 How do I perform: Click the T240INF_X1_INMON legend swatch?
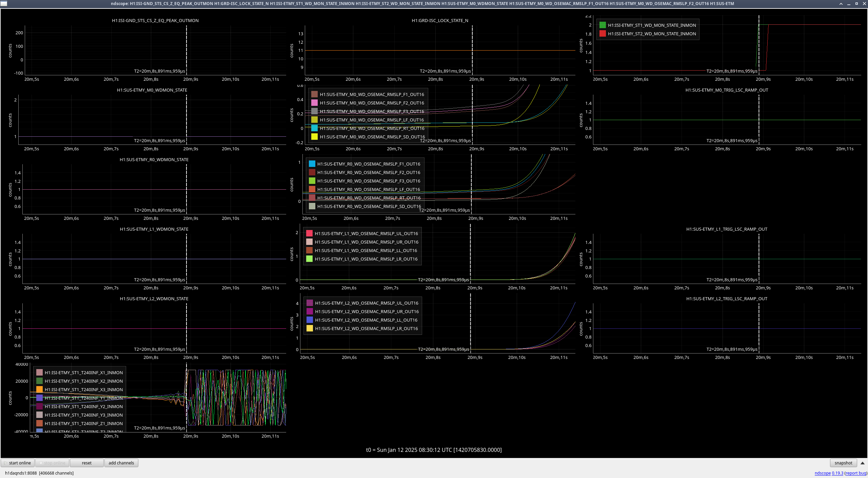39,372
